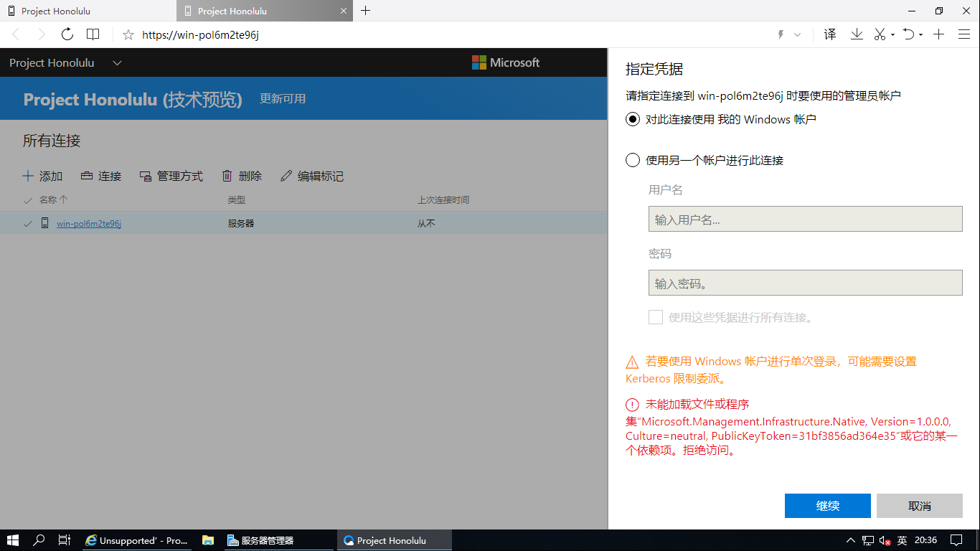This screenshot has height=551, width=980.
Task: Click the network tray icon
Action: [868, 540]
